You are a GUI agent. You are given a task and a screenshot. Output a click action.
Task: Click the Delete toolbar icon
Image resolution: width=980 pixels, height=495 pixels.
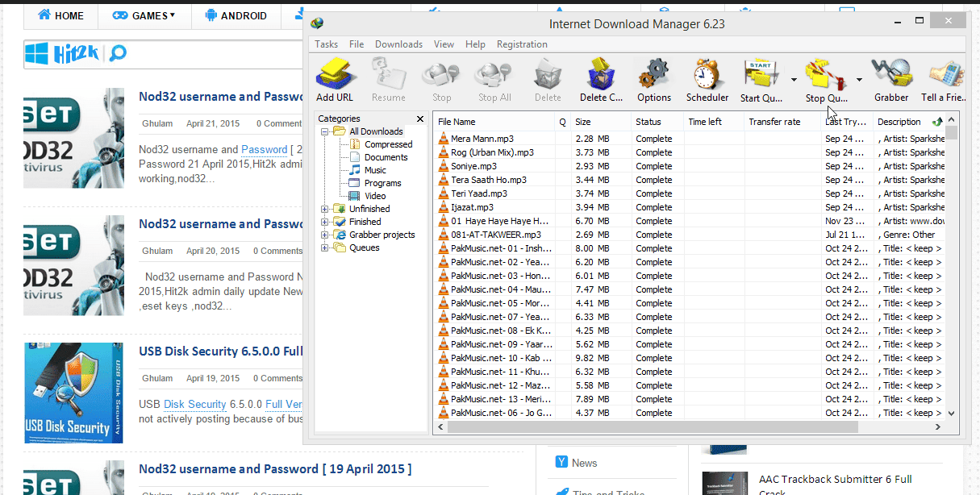[x=548, y=74]
